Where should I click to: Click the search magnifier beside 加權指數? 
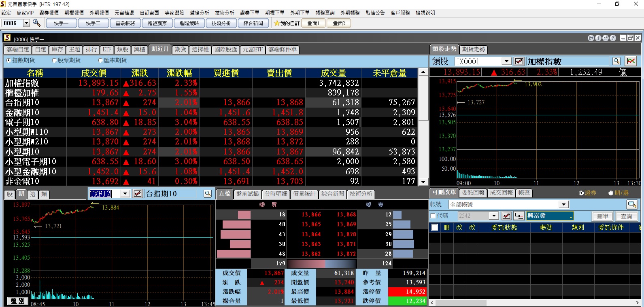tap(616, 61)
